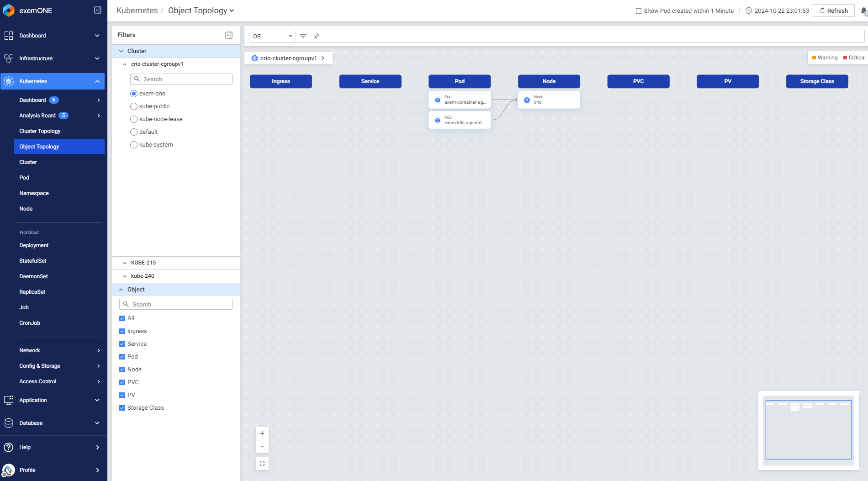The image size is (868, 481).
Task: Fit topology to screen
Action: [262, 464]
